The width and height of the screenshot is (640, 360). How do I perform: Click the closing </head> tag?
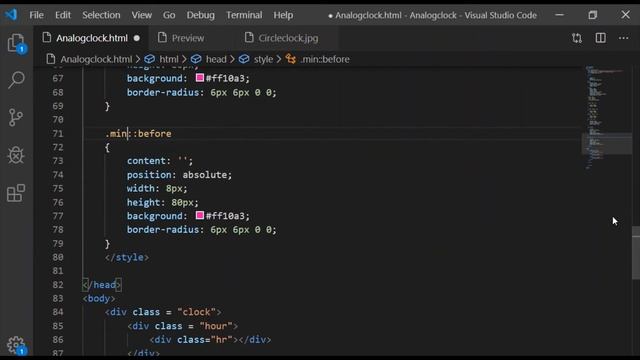pyautogui.click(x=102, y=284)
